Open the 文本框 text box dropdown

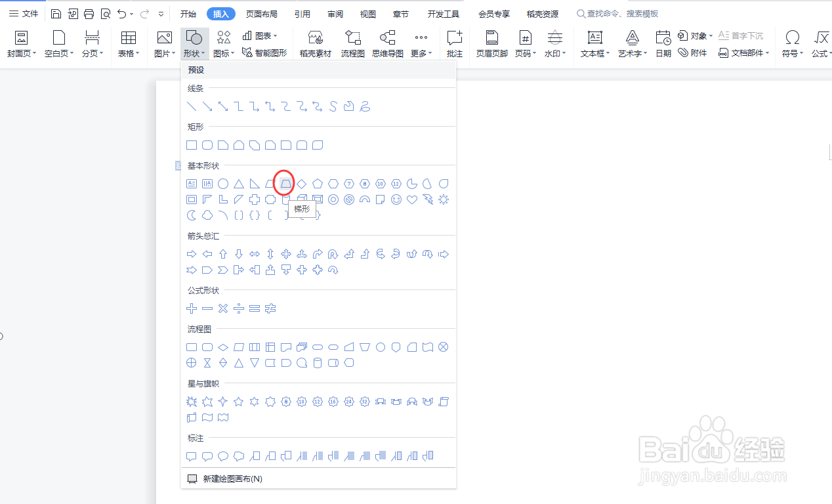pyautogui.click(x=595, y=44)
